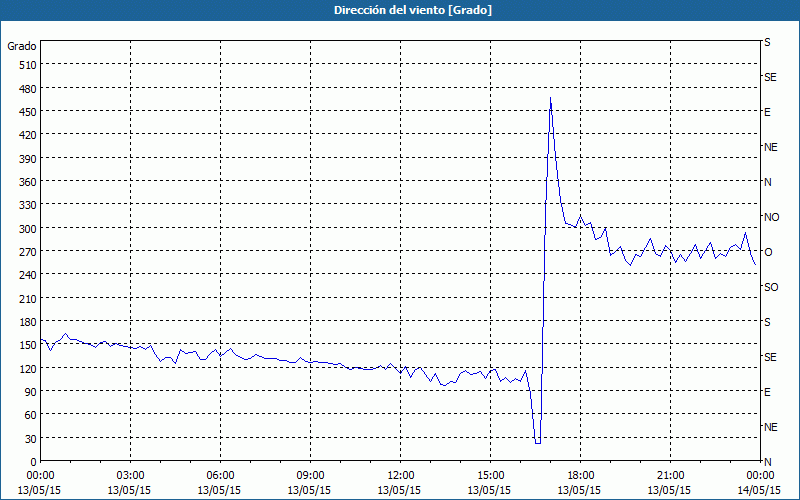Click the 60 degree axis label
This screenshot has height=500, width=800.
[x=31, y=415]
